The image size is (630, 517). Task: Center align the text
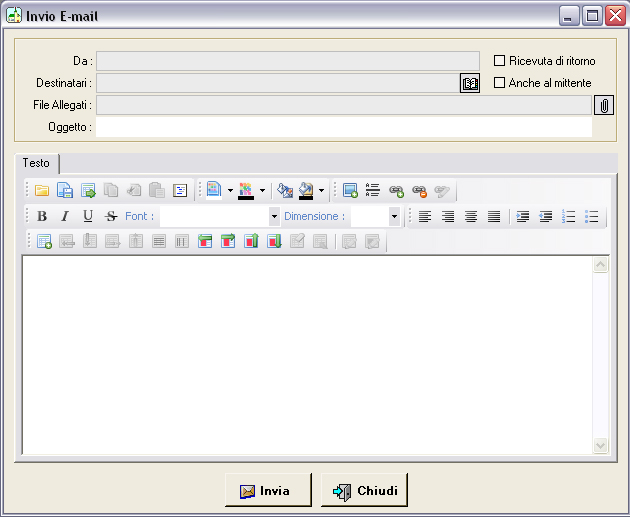click(448, 216)
